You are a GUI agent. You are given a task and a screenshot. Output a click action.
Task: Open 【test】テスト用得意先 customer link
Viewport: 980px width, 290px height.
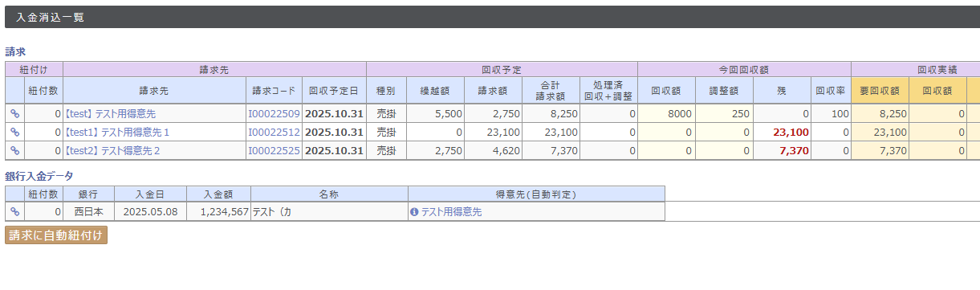click(110, 114)
